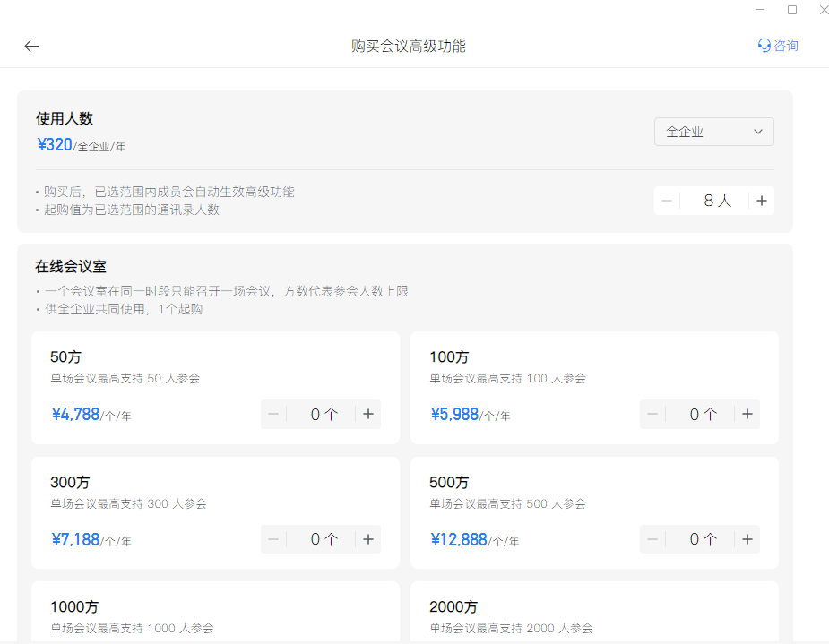Add one 100方 meeting room
This screenshot has height=644, width=829.
pyautogui.click(x=747, y=414)
